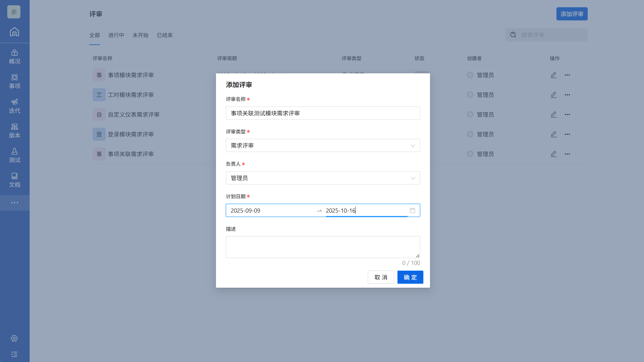Open 版本 versions section
The width and height of the screenshot is (644, 362).
pyautogui.click(x=14, y=131)
